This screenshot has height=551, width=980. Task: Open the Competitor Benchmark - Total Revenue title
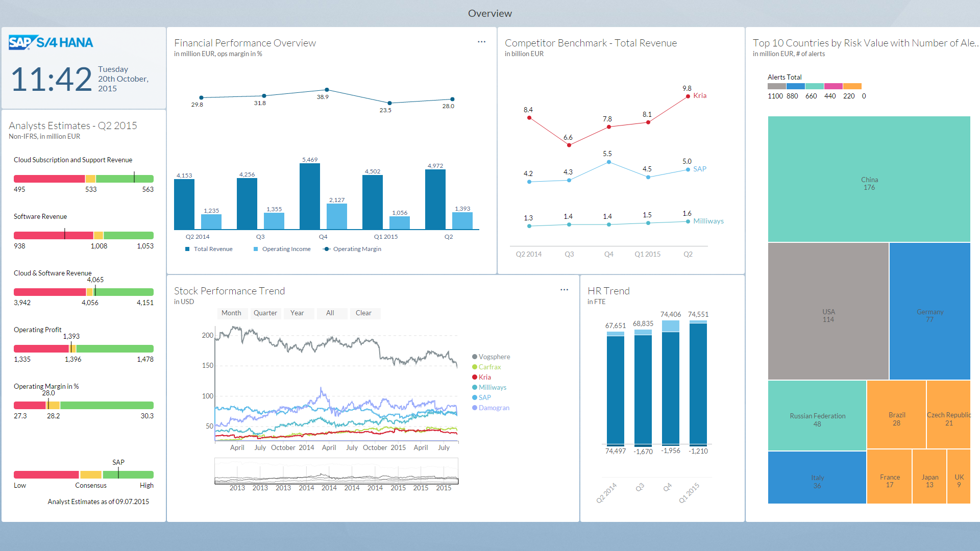coord(591,43)
